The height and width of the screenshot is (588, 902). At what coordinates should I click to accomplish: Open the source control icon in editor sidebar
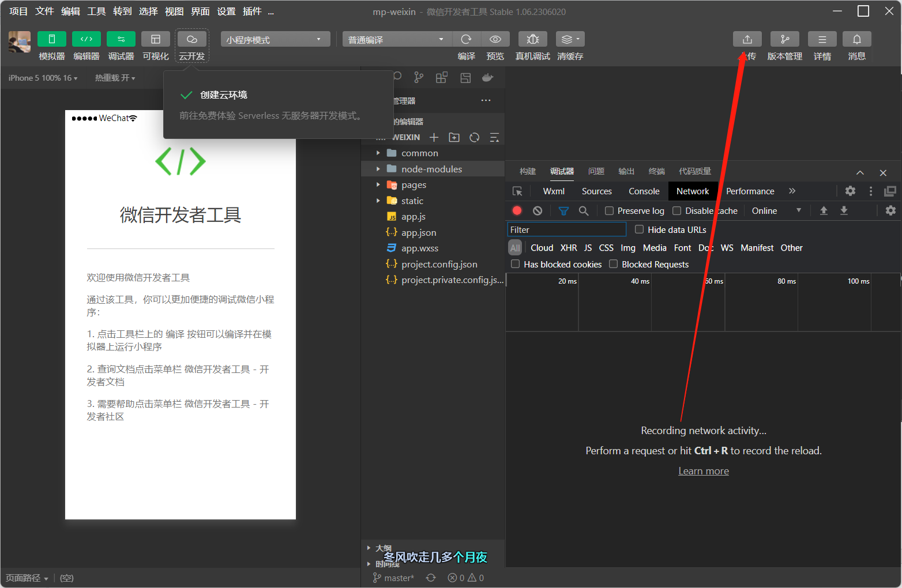[419, 78]
